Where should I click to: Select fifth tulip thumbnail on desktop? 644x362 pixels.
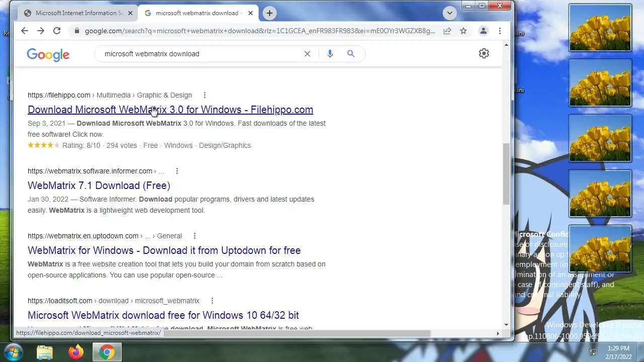click(x=600, y=249)
